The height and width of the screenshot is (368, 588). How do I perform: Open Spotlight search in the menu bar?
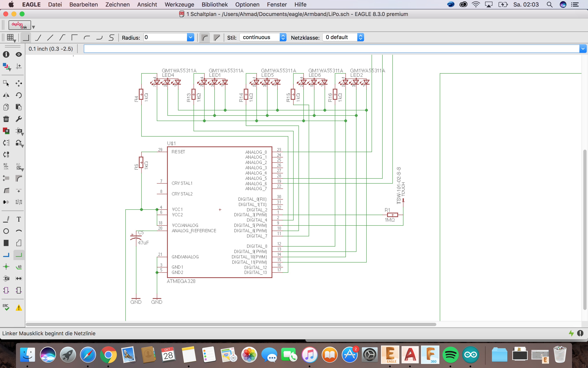pyautogui.click(x=549, y=4)
